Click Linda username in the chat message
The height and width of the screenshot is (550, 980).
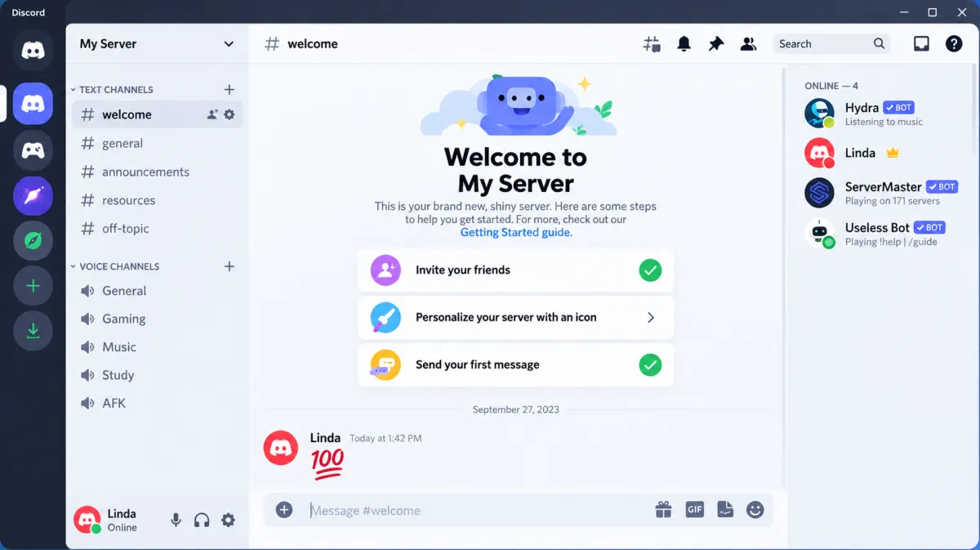point(325,438)
